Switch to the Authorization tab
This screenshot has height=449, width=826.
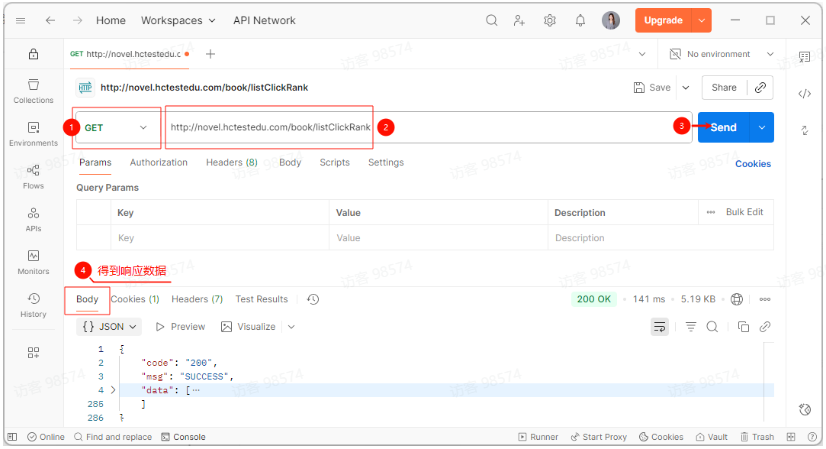click(159, 162)
